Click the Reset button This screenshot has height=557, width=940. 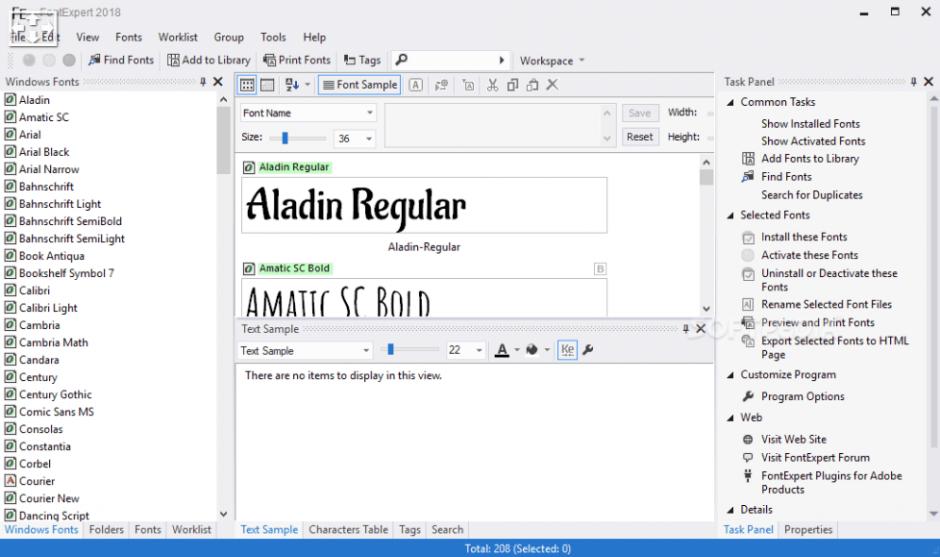click(640, 137)
